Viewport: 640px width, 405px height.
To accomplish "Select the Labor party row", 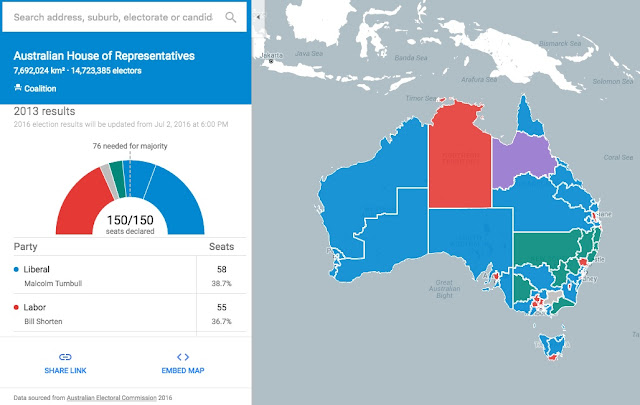I will point(130,313).
